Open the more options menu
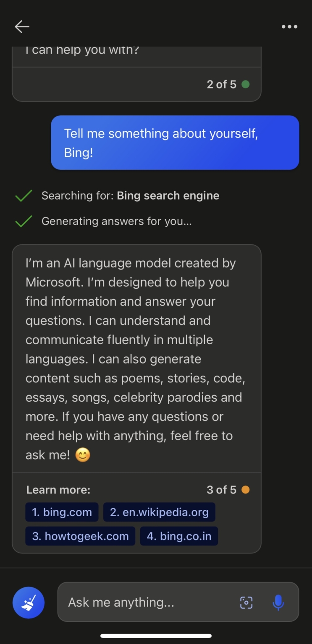312x644 pixels. coord(289,26)
